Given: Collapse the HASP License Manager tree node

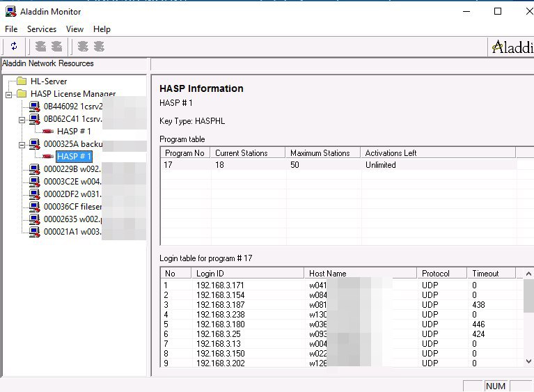Looking at the screenshot, I should pos(9,95).
